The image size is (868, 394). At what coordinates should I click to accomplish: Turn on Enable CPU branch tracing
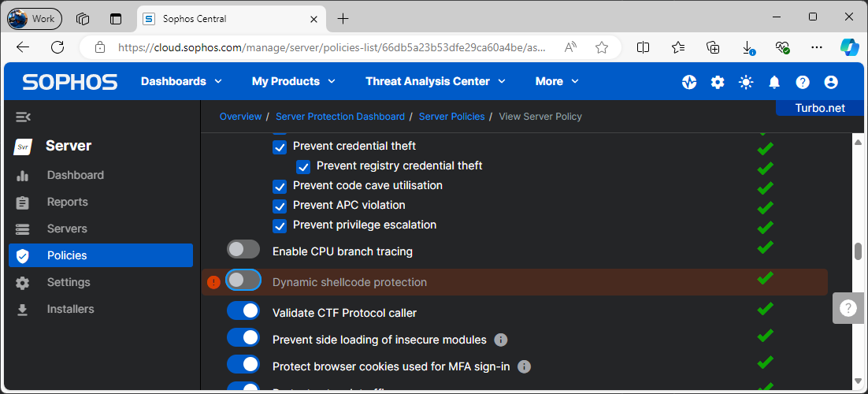(243, 250)
